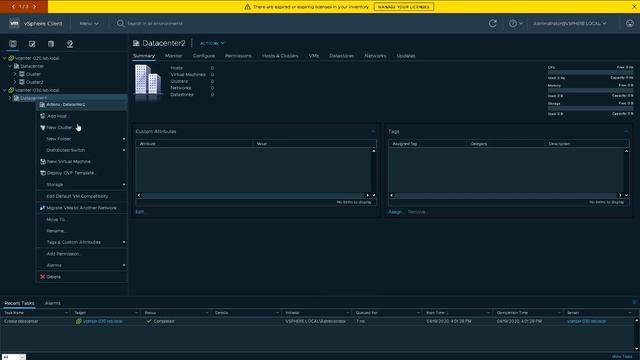Open the Menu dropdown
The height and width of the screenshot is (360, 640).
pos(89,24)
